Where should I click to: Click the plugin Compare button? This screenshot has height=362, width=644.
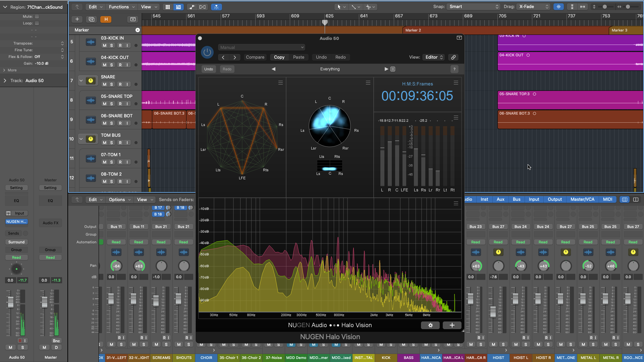pos(255,57)
